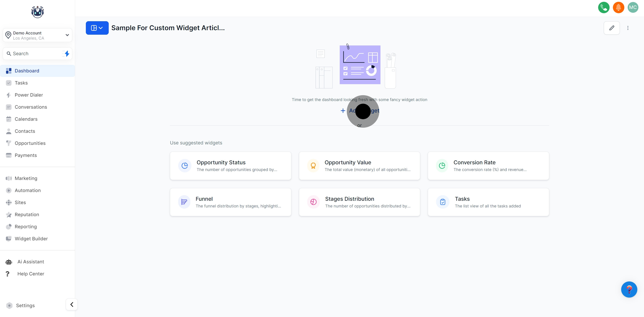This screenshot has height=317, width=644.
Task: Click the pencil edit dashboard button
Action: click(612, 28)
